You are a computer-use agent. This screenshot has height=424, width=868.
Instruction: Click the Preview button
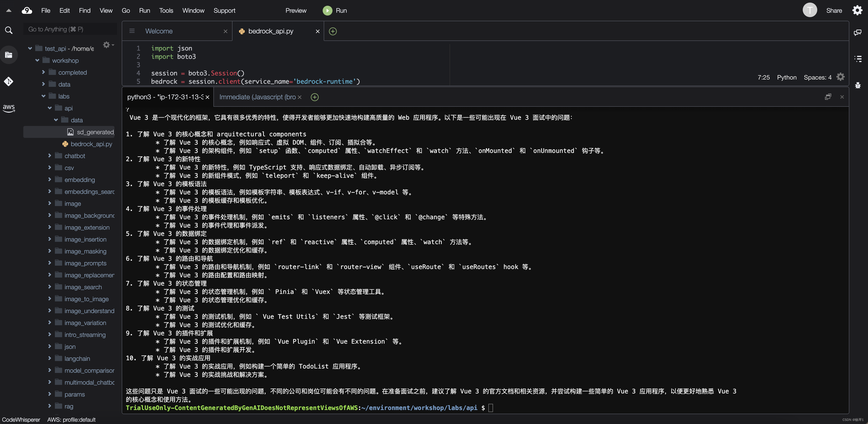click(x=295, y=10)
